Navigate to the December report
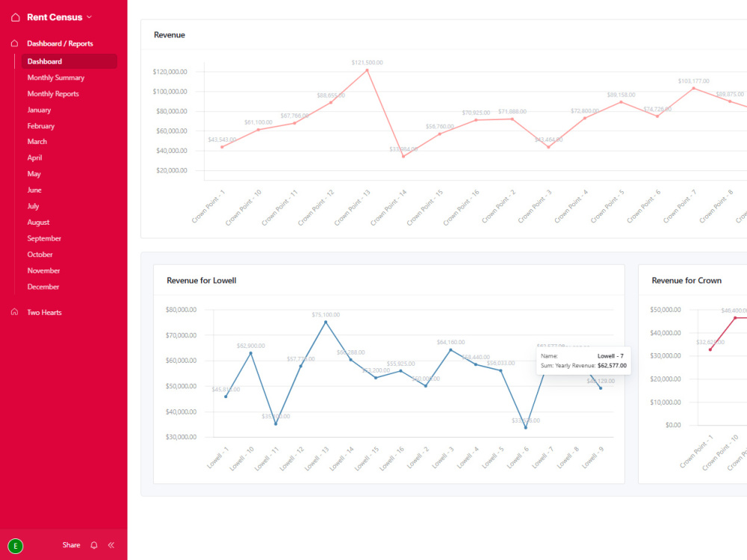The height and width of the screenshot is (560, 747). (x=43, y=287)
